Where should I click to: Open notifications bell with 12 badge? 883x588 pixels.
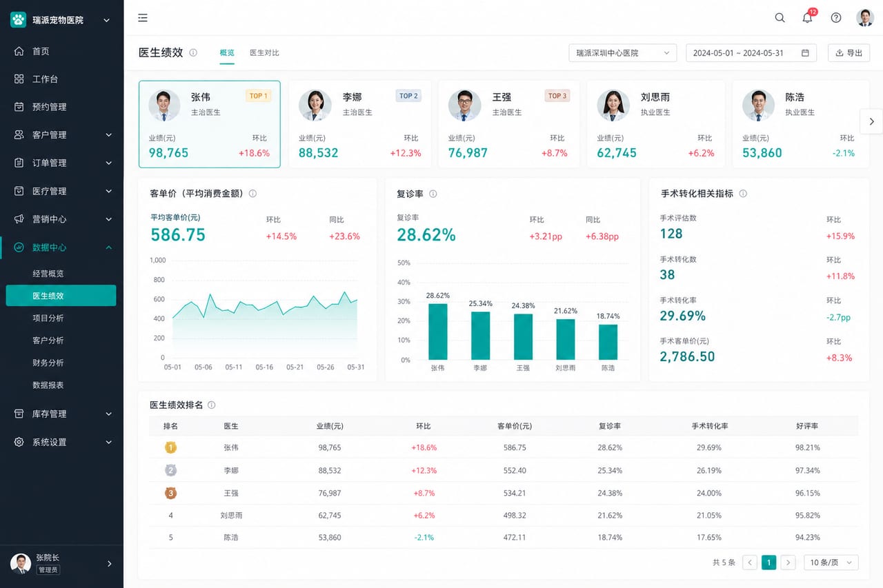point(808,17)
